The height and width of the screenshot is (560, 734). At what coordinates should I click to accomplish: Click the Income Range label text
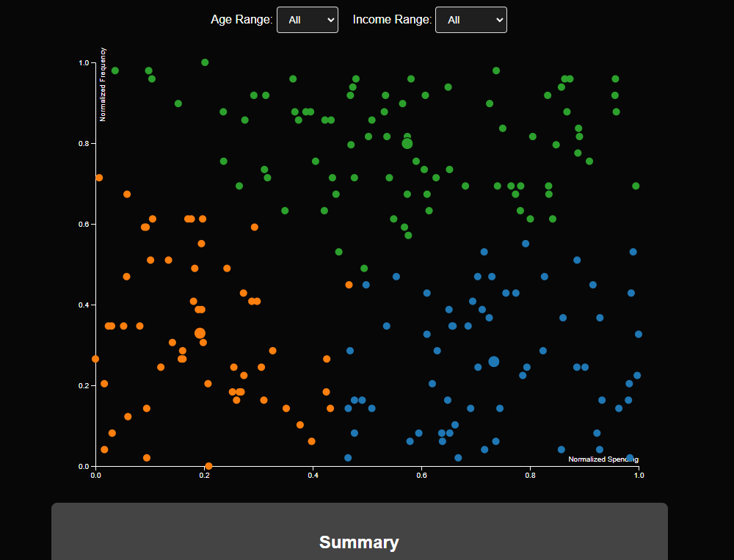click(x=392, y=20)
